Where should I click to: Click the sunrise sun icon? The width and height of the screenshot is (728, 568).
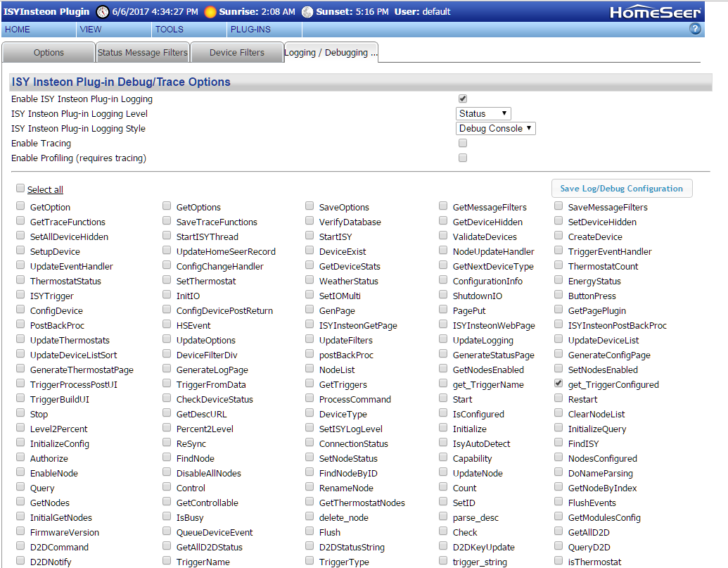pos(210,12)
